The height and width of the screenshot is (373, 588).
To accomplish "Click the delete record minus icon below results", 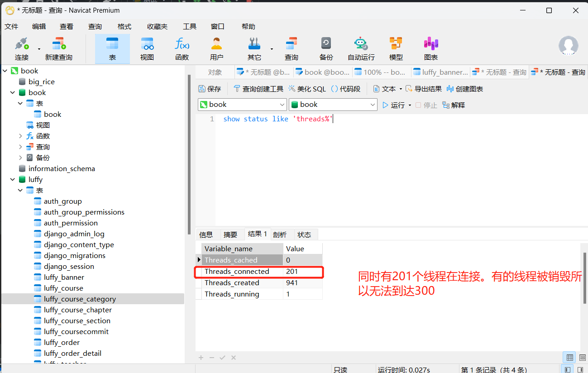I will (x=211, y=358).
